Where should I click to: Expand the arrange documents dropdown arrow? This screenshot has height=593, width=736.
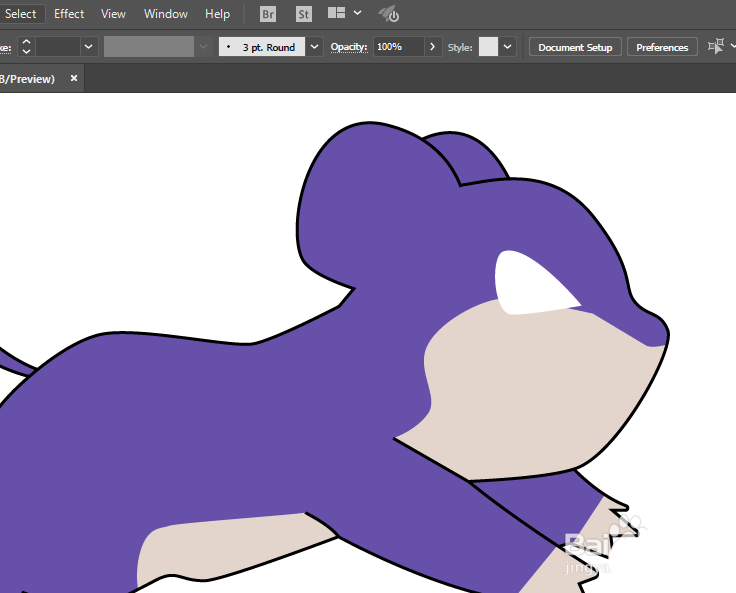coord(358,13)
